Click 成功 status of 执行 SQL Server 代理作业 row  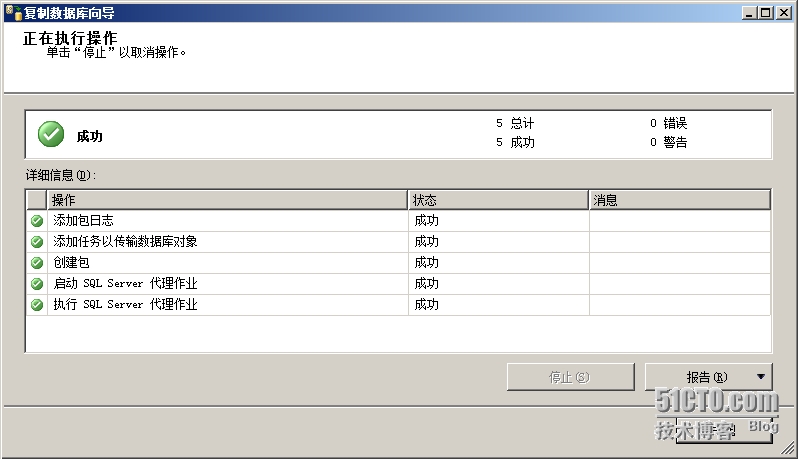click(426, 304)
